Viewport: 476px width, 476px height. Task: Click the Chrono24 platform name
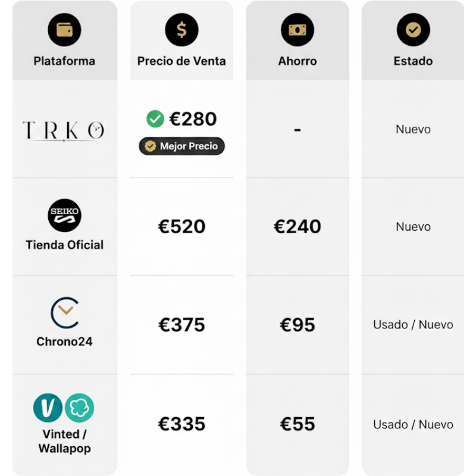point(64,342)
